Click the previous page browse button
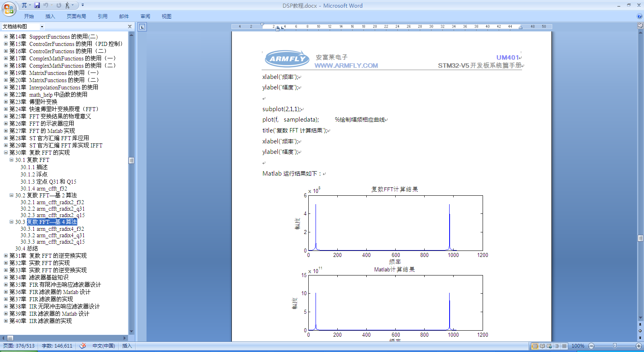The height and width of the screenshot is (352, 644). 640,324
